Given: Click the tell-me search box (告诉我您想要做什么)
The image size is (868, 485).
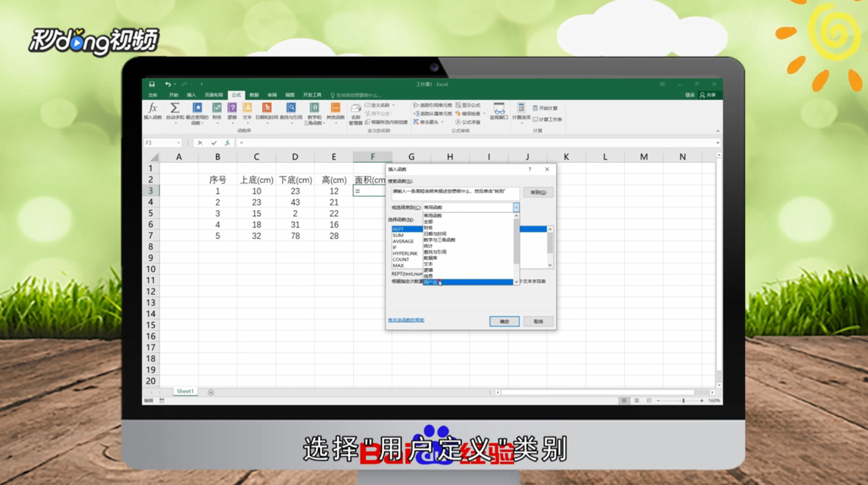Looking at the screenshot, I should coord(356,95).
